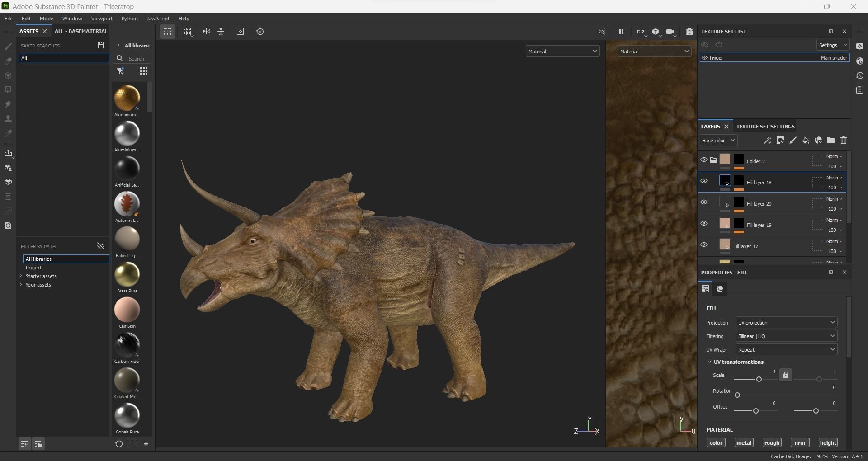Hide the Folder 2 layer
Viewport: 868px width, 461px height.
[704, 160]
